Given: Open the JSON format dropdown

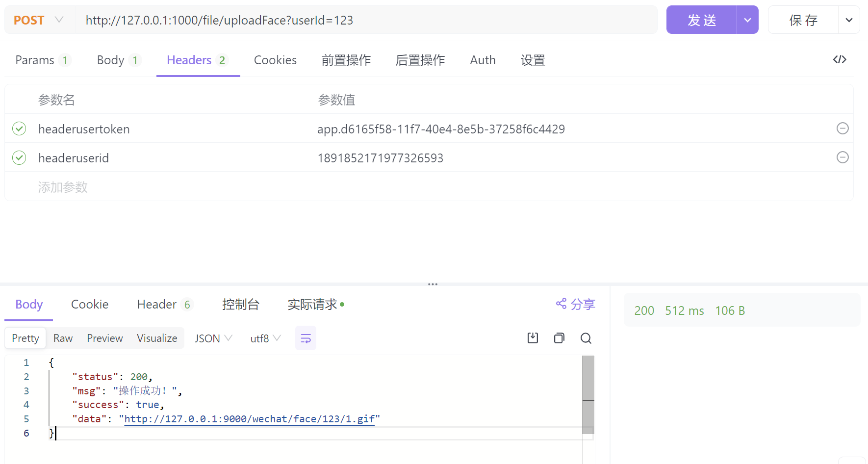Looking at the screenshot, I should 213,338.
